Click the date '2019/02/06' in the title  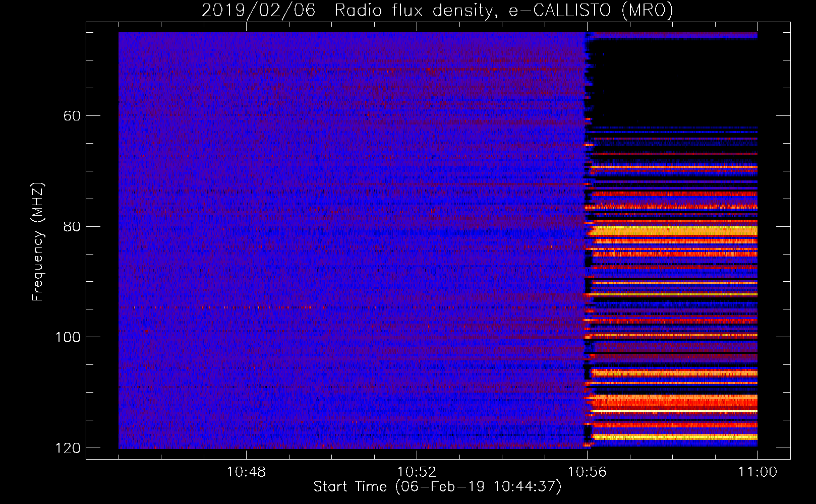point(259,11)
